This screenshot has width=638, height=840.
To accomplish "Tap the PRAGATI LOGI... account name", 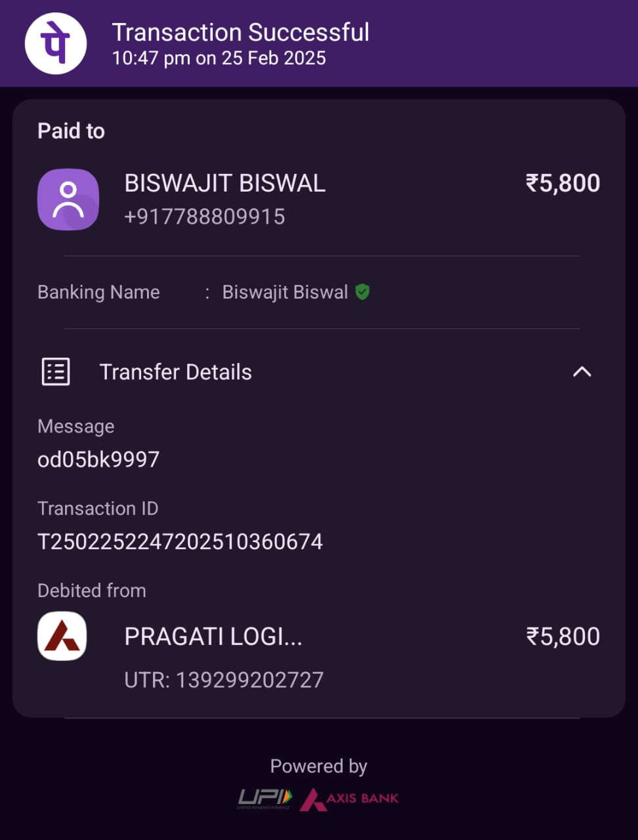I will (213, 637).
